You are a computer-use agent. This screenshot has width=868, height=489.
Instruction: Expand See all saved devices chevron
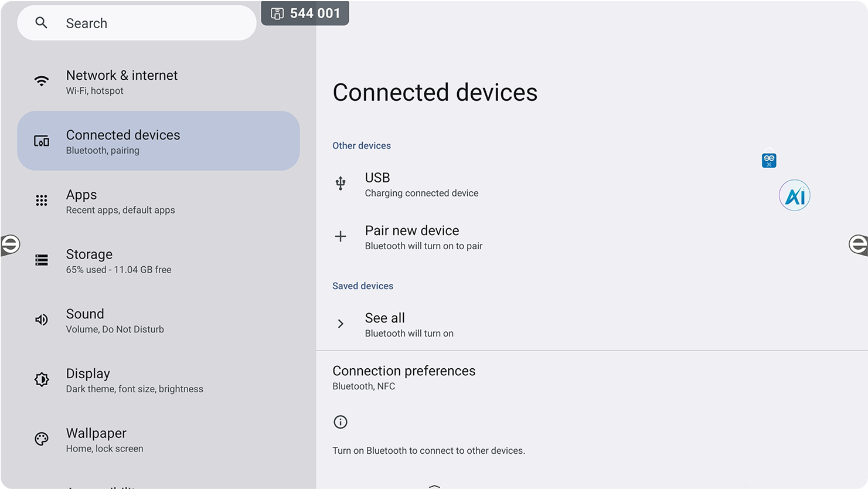(x=341, y=324)
